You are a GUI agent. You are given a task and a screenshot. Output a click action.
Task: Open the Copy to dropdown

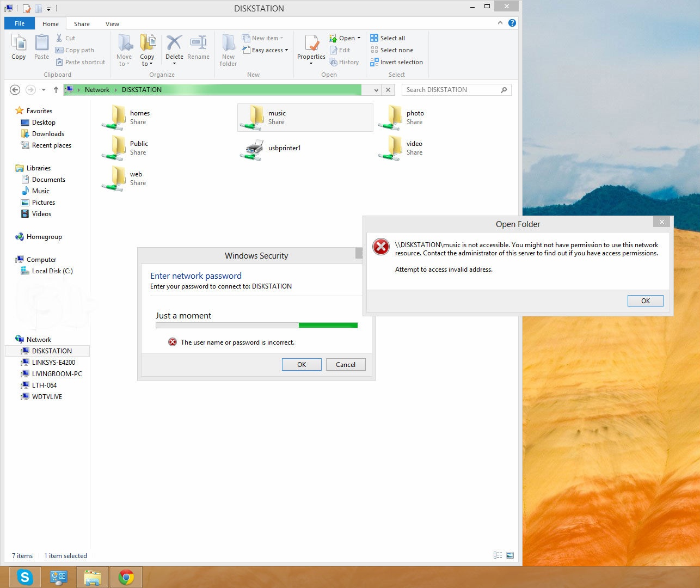[x=147, y=60]
